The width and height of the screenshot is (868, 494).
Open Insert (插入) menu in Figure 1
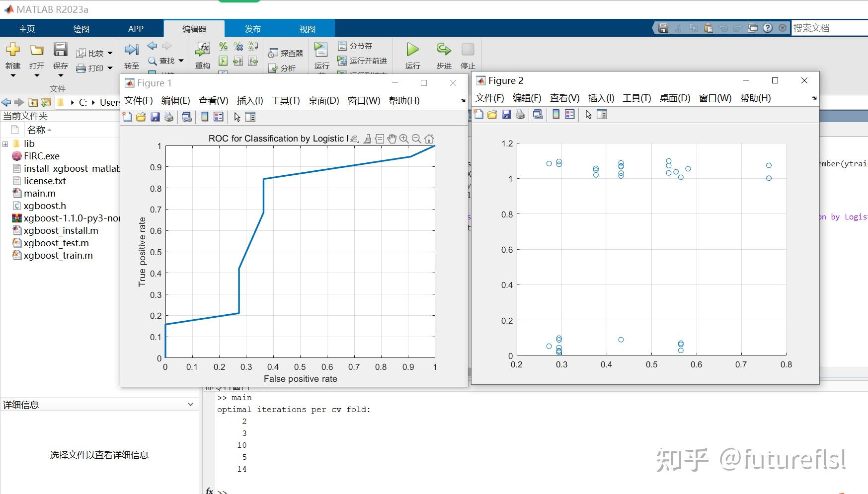pos(250,100)
